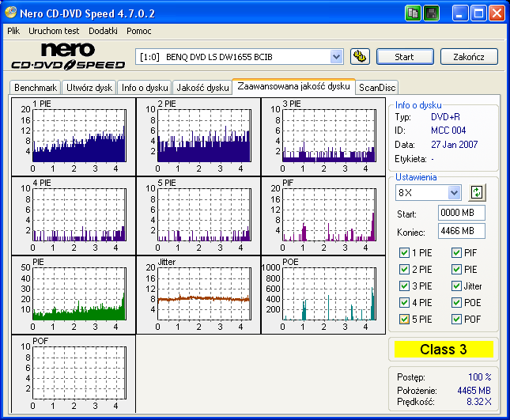The image size is (510, 420).
Task: Click the Start position field 0000 MB
Action: (x=462, y=213)
